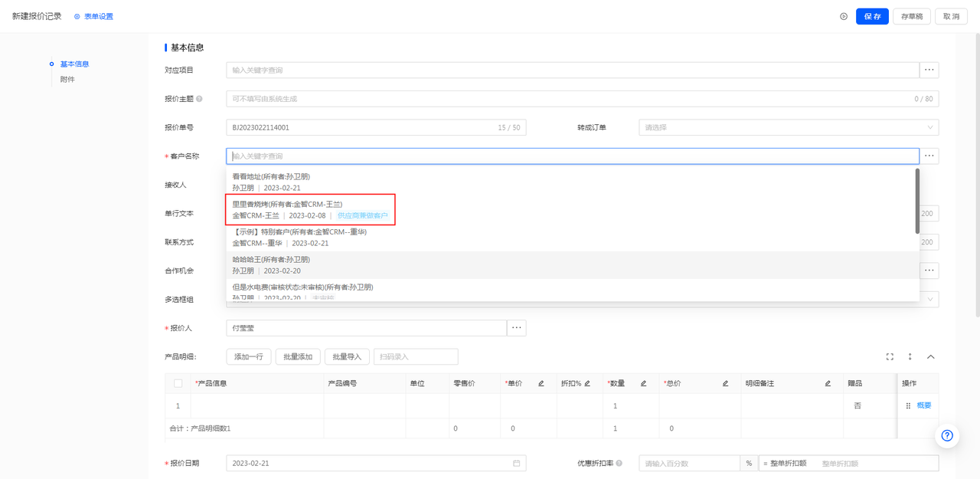Click the 批量添加 button
Viewport: 980px width, 479px height.
click(x=298, y=356)
